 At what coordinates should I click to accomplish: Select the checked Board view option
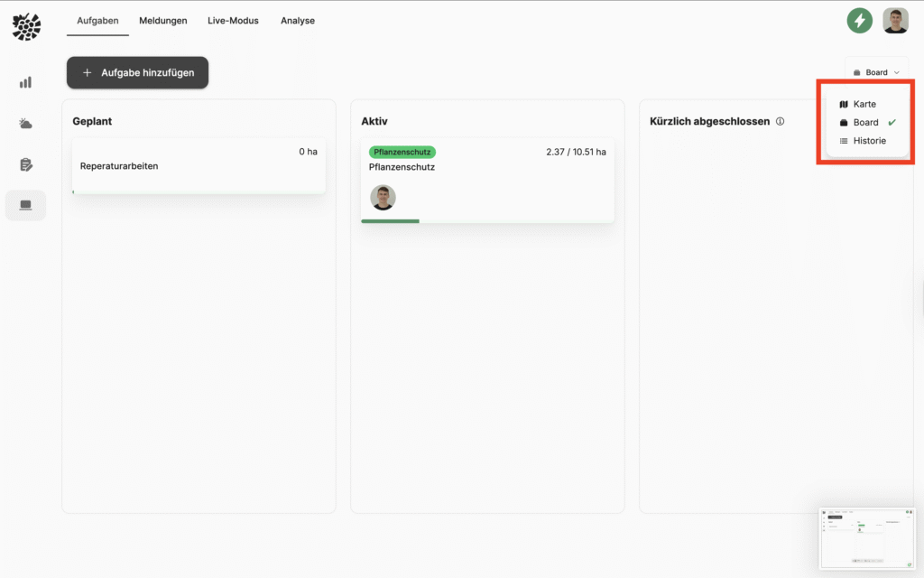pyautogui.click(x=865, y=123)
